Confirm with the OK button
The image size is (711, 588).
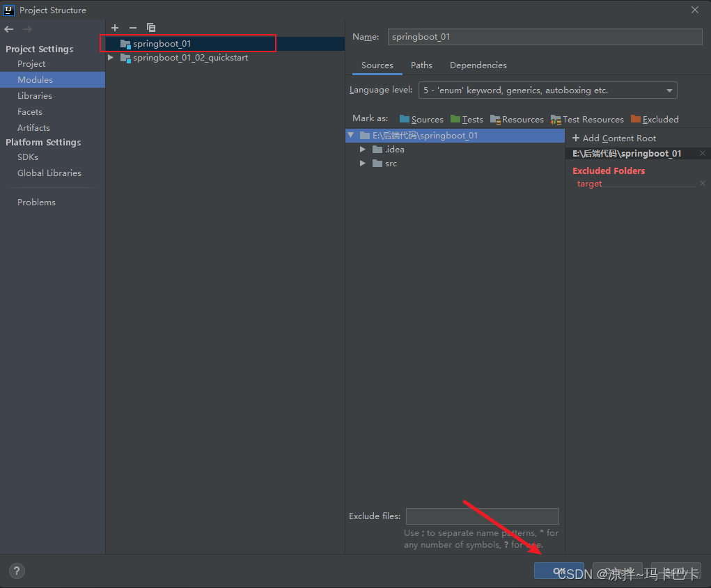[x=558, y=571]
